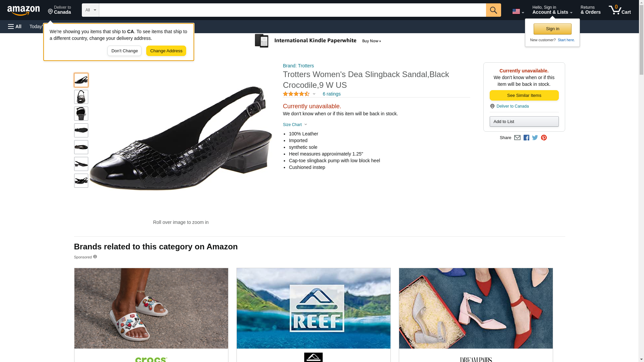Viewport: 644px width, 362px height.
Task: Click the Change Address button
Action: point(166,51)
